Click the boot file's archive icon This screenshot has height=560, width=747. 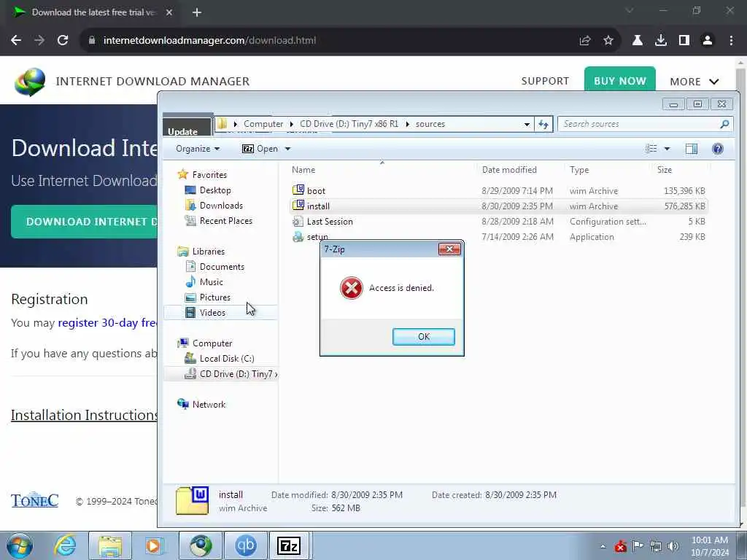298,190
